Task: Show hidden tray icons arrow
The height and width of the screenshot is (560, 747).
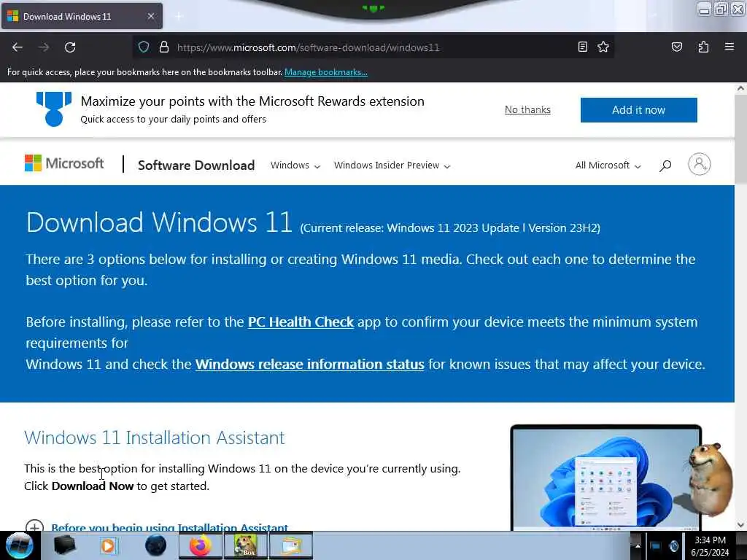Action: [x=638, y=545]
